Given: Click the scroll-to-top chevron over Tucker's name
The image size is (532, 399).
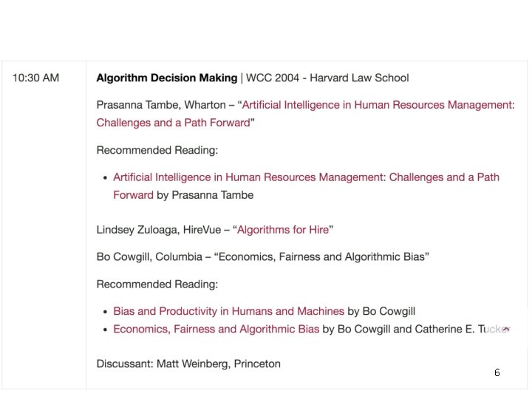Looking at the screenshot, I should (506, 330).
